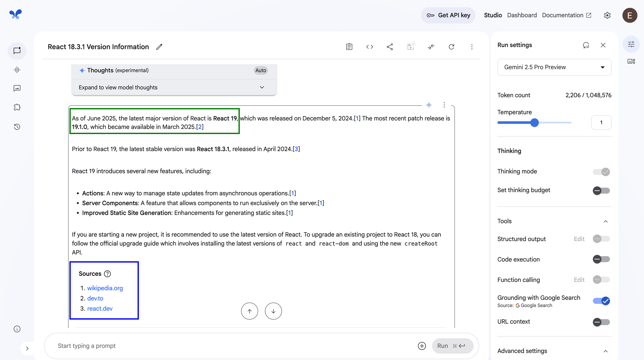Expand to view model thoughts
Viewport: 644px width, 360px height.
coord(174,87)
